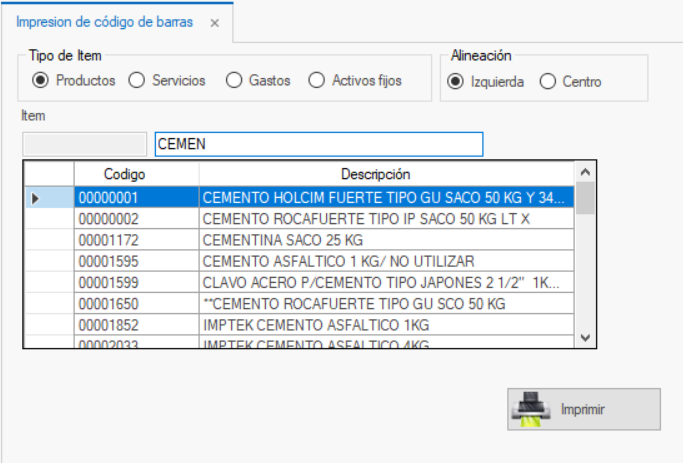Set alignment to Izquierda
The width and height of the screenshot is (683, 463).
[456, 81]
